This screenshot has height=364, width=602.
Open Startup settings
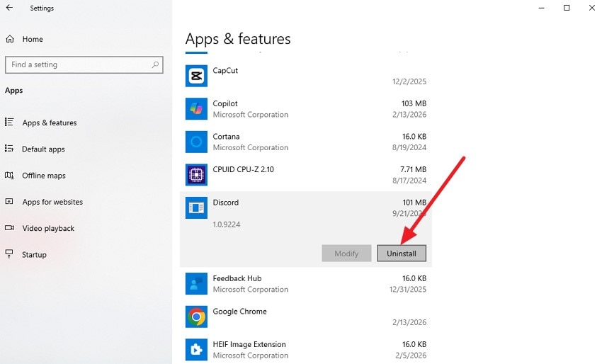[34, 254]
